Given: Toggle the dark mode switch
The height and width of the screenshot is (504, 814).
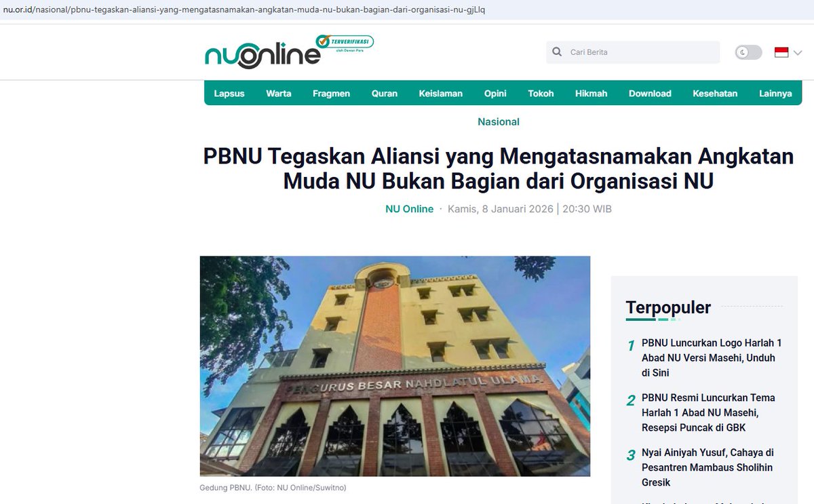Looking at the screenshot, I should click(x=748, y=52).
